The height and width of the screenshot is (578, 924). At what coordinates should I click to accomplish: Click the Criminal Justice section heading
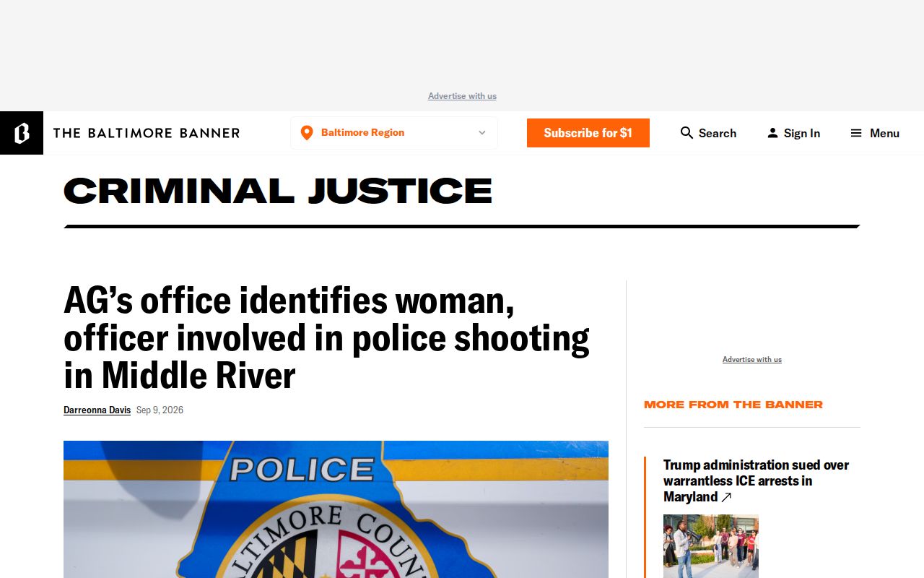(278, 191)
